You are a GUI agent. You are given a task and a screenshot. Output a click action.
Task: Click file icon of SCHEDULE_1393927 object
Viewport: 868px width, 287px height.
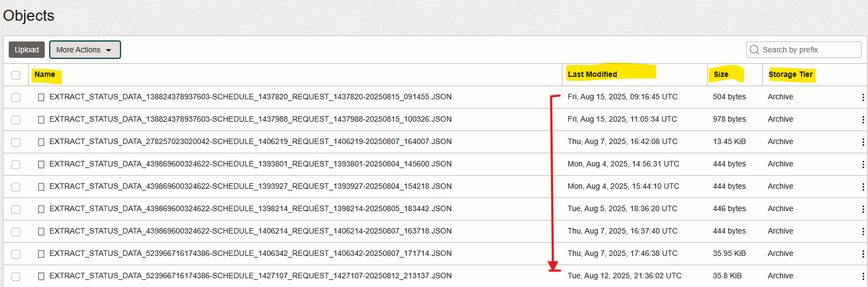(x=41, y=187)
